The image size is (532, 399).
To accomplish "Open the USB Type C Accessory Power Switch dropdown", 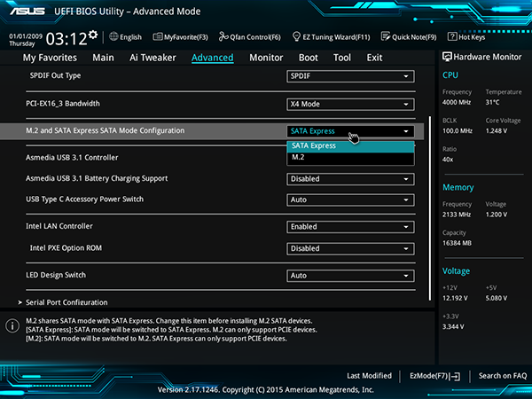I will (x=350, y=199).
